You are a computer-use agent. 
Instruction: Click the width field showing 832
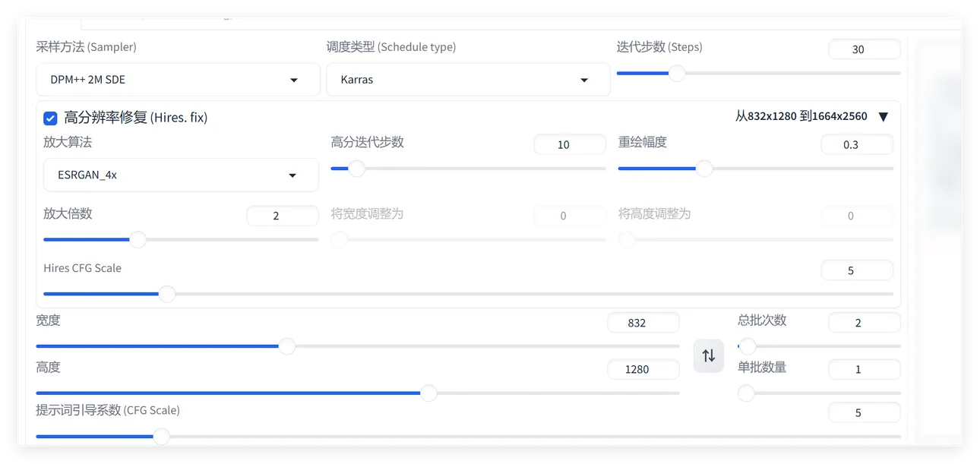[x=643, y=323]
